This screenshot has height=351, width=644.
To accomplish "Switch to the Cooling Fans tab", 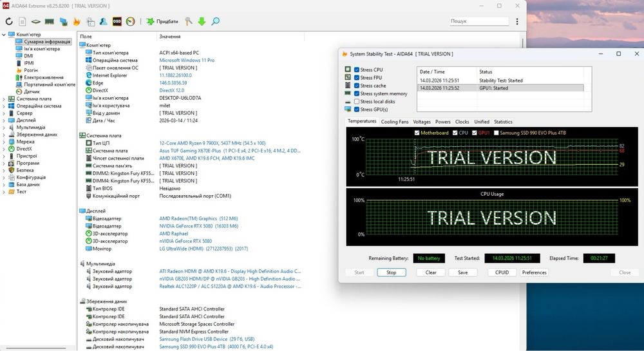I will coord(395,122).
